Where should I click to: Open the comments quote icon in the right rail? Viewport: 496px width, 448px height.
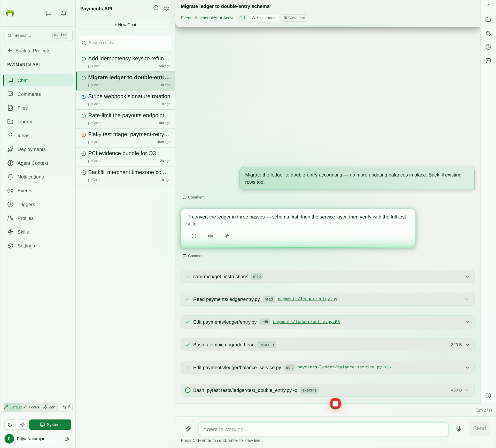tap(488, 61)
